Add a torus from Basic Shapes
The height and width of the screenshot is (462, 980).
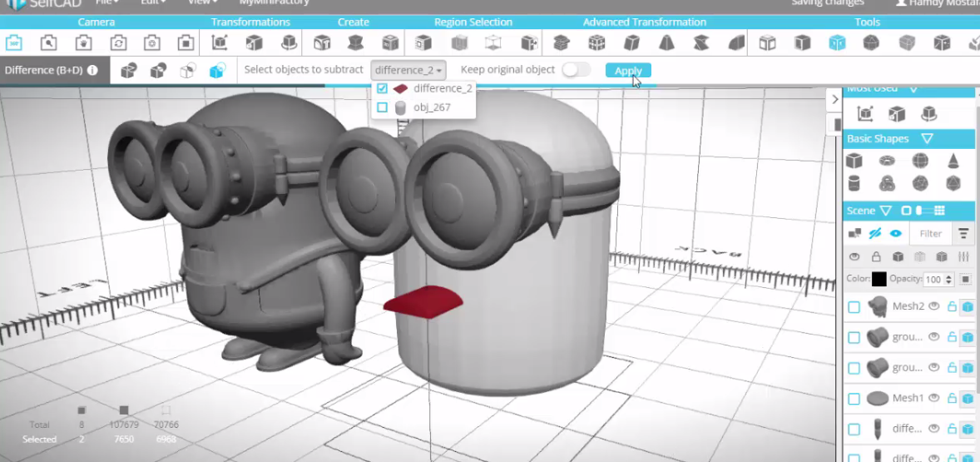pyautogui.click(x=887, y=161)
